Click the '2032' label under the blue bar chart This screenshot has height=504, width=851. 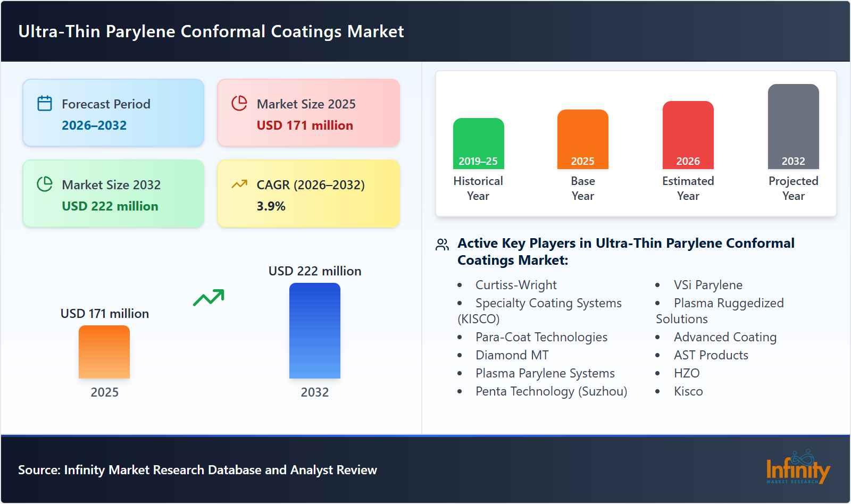315,392
